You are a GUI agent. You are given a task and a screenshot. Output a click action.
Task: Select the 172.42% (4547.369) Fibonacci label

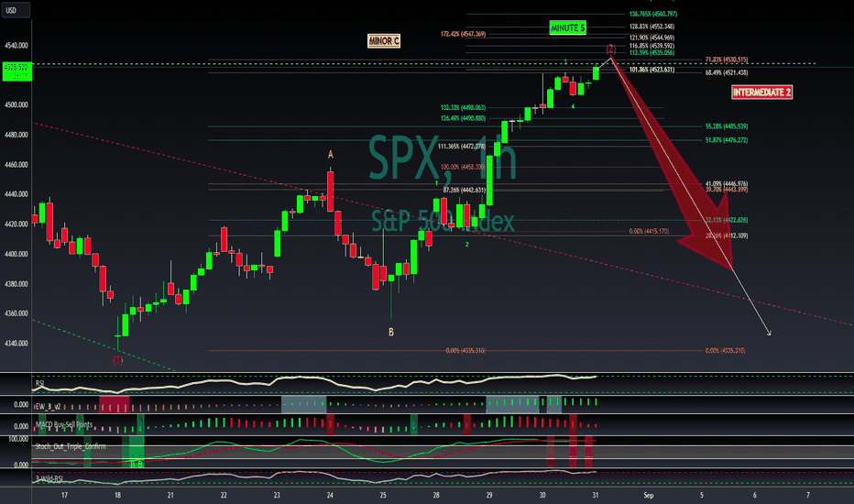pos(463,34)
